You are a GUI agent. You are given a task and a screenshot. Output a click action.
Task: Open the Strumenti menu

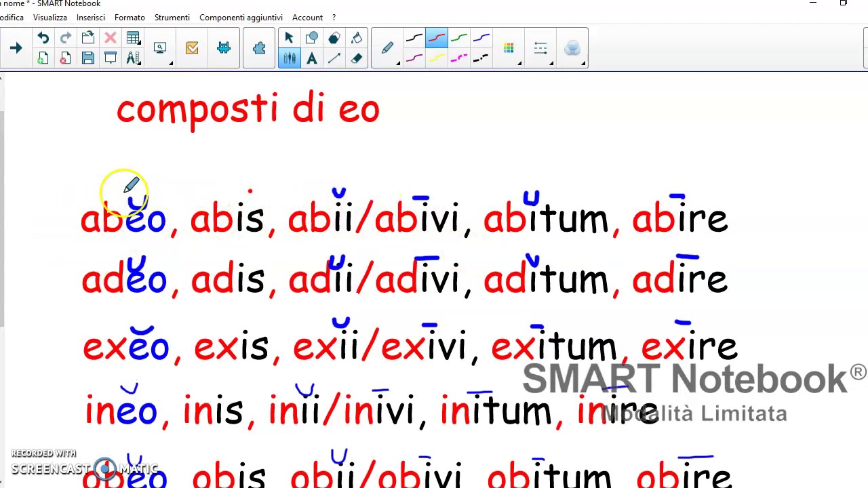pos(172,17)
